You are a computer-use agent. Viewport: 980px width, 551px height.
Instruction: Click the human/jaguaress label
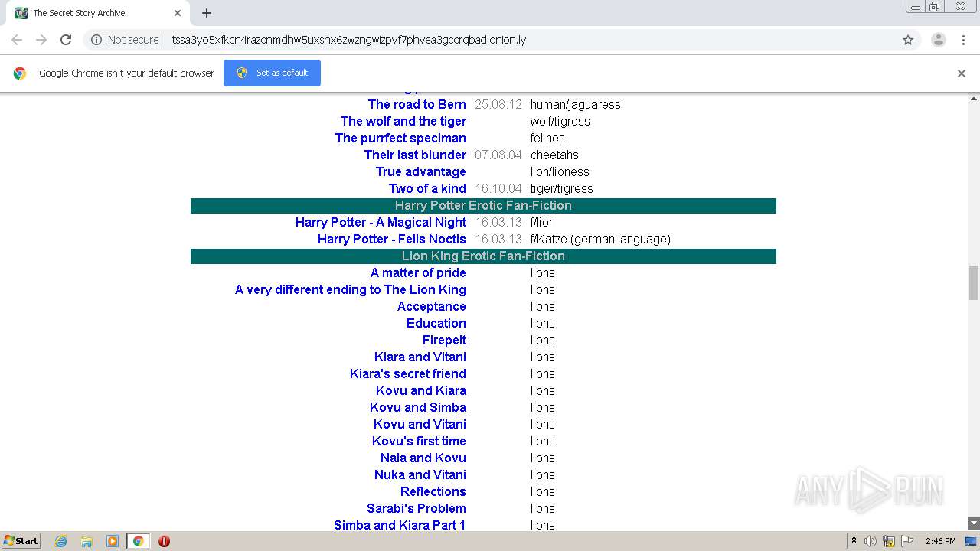[576, 104]
